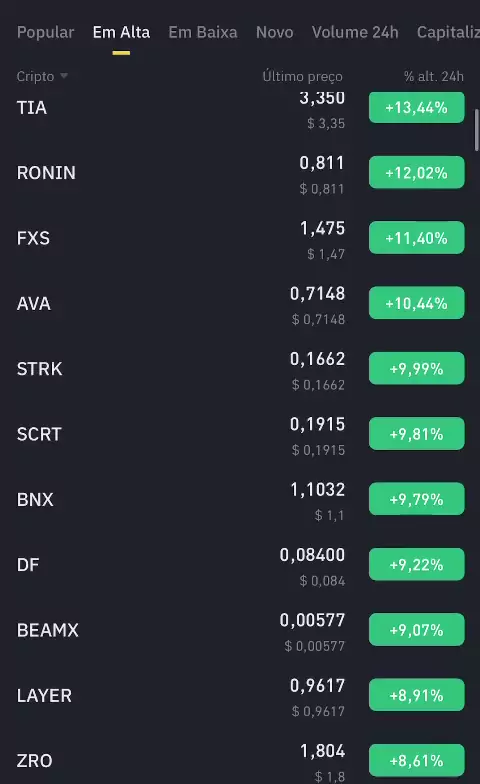
Task: Sort by % alt. 24h column header
Action: click(434, 76)
